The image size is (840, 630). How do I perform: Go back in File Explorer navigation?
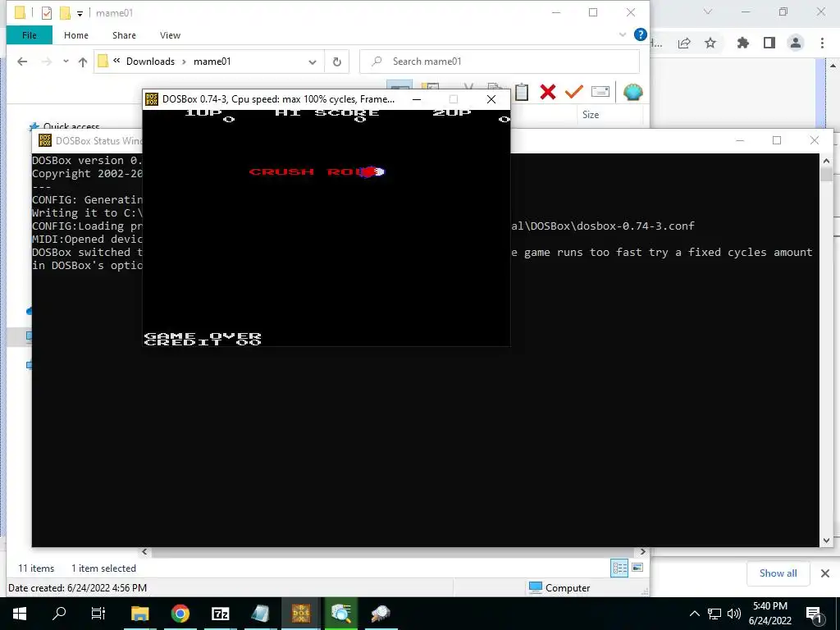coord(22,62)
